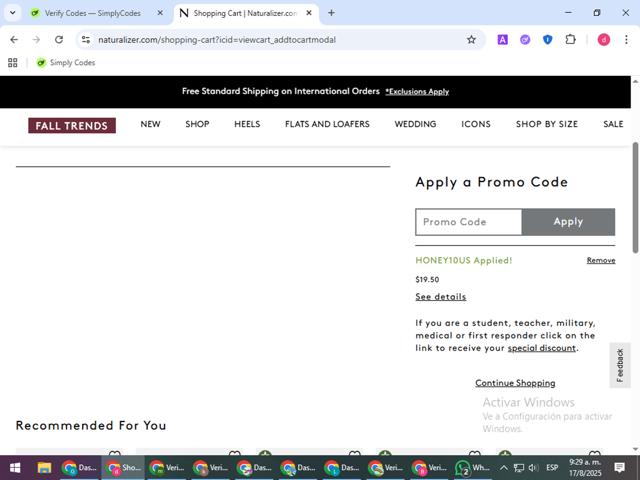Open the tab search dropdown arrow
The image size is (640, 480).
13,13
